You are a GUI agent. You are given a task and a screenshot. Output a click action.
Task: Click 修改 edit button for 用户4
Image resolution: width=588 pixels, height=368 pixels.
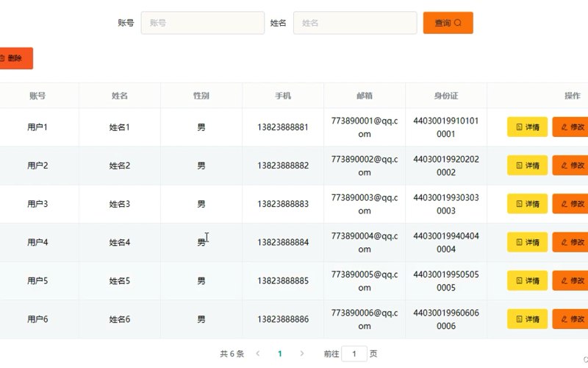[570, 242]
